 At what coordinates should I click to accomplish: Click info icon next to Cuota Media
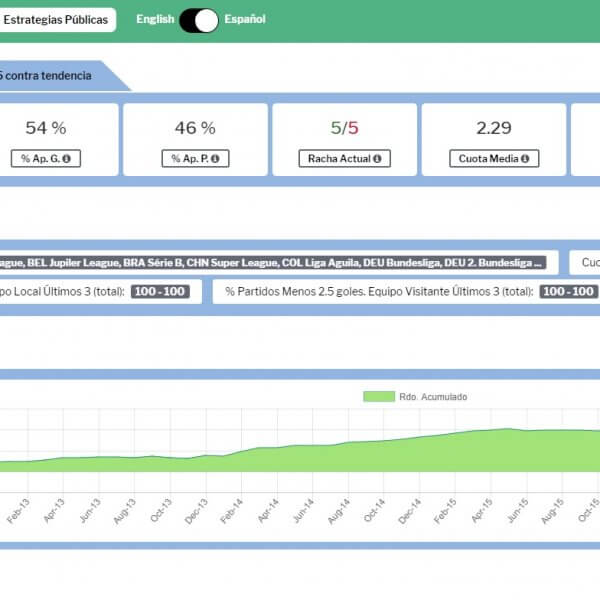[x=525, y=158]
